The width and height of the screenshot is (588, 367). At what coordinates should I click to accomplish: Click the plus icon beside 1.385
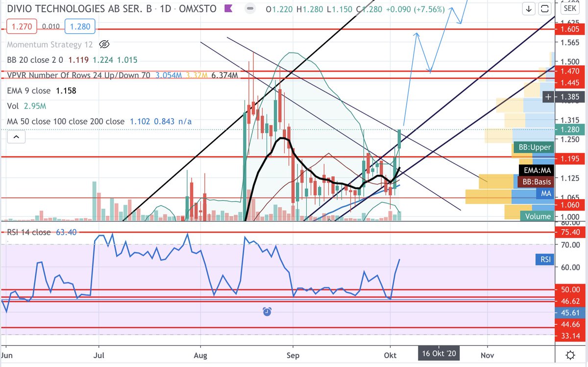548,97
